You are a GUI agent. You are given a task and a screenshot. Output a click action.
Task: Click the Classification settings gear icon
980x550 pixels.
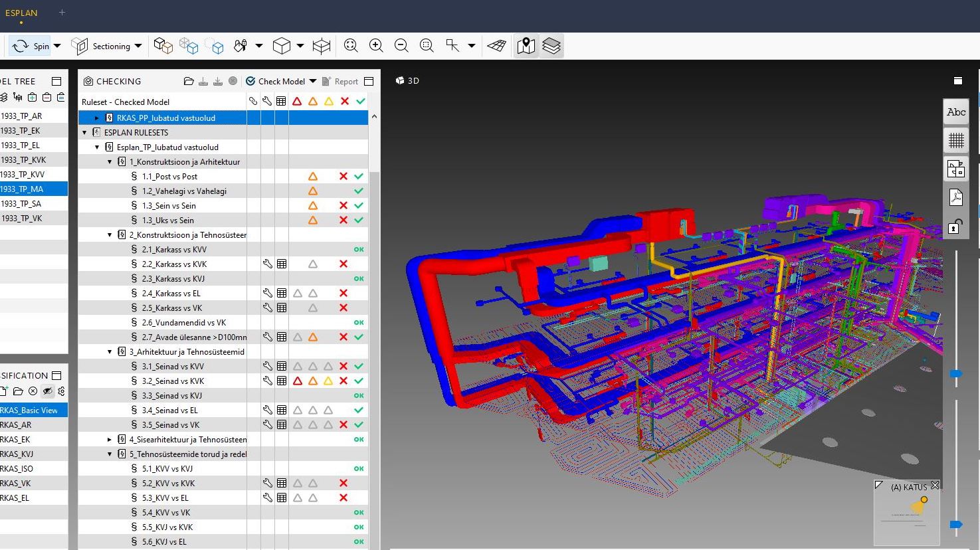[x=62, y=391]
